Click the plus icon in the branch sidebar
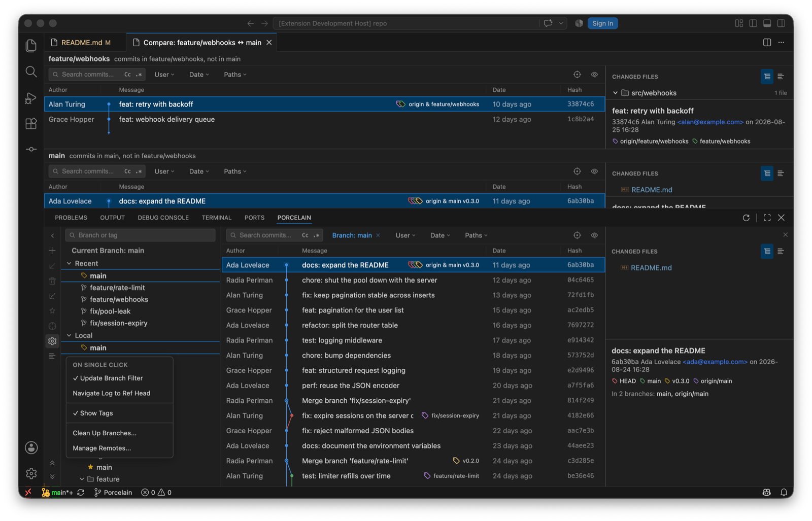The image size is (812, 521). click(x=52, y=251)
